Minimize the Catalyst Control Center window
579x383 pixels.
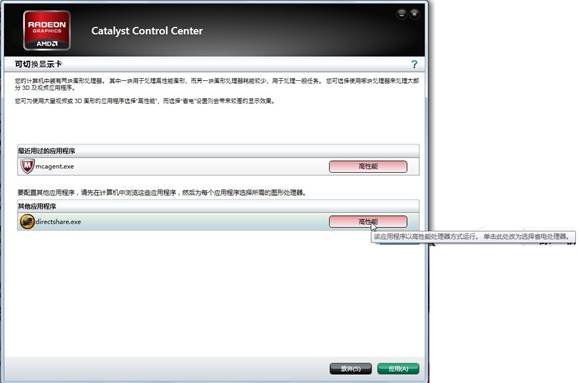click(401, 14)
